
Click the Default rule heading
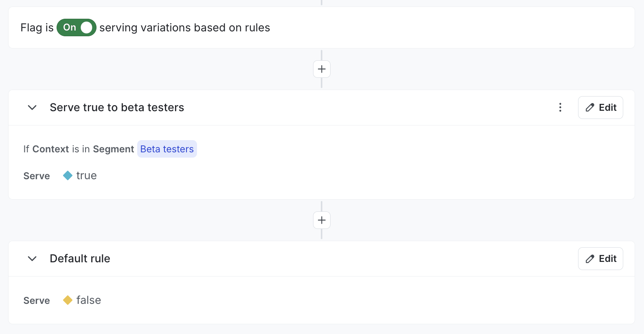pos(80,258)
